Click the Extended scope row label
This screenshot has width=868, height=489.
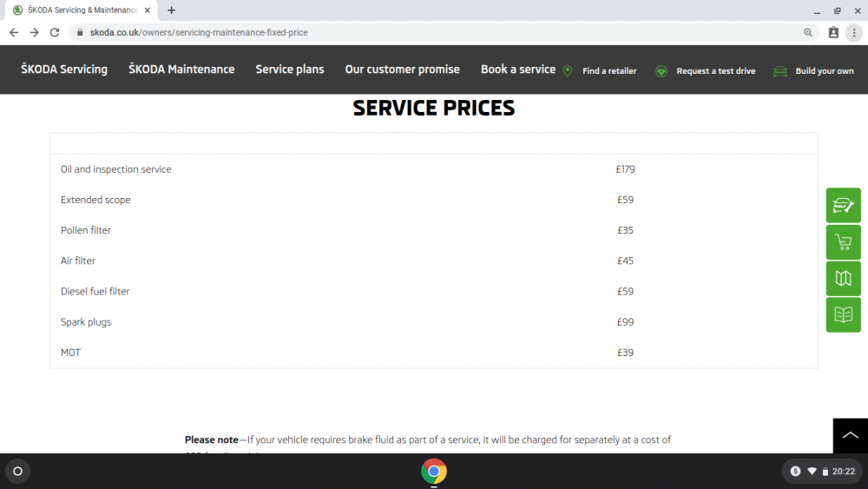95,200
